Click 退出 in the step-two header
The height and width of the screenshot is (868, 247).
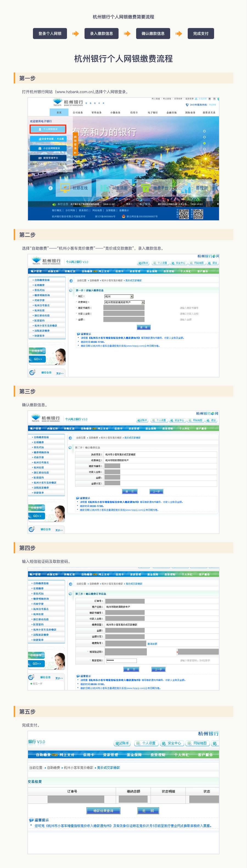pyautogui.click(x=213, y=263)
